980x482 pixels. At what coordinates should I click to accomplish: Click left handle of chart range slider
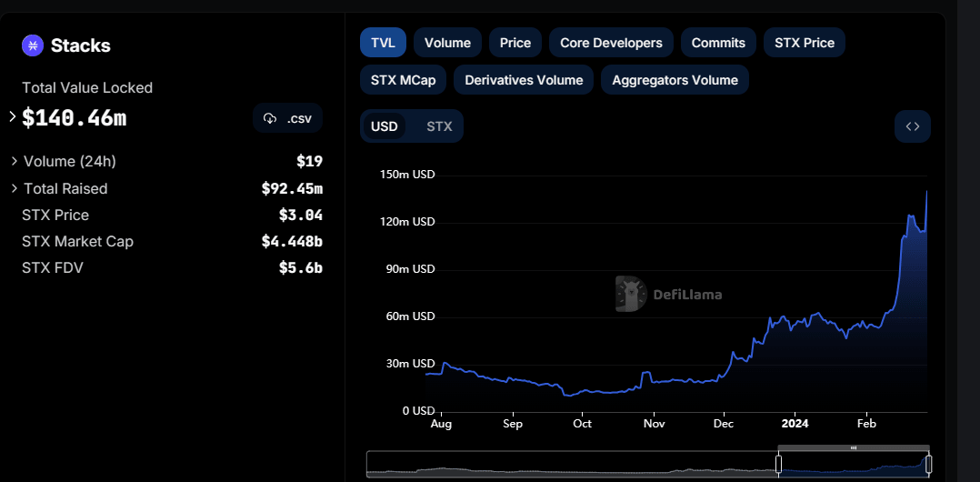tap(778, 464)
